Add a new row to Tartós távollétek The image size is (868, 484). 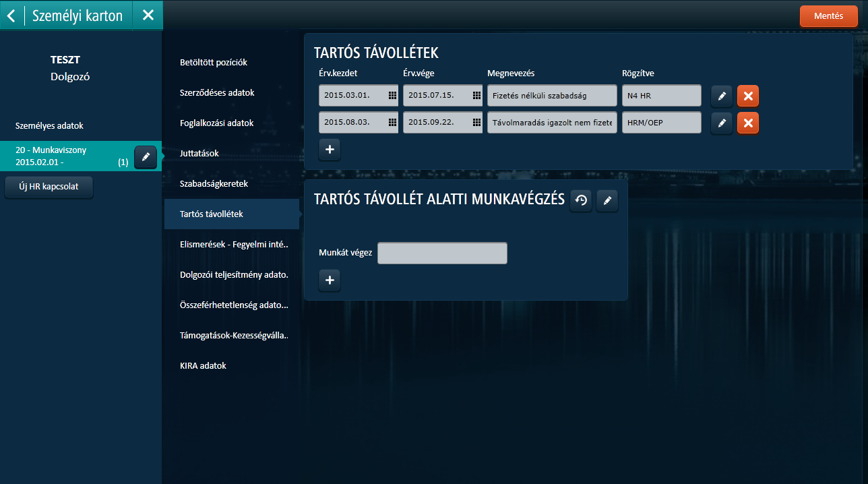330,150
